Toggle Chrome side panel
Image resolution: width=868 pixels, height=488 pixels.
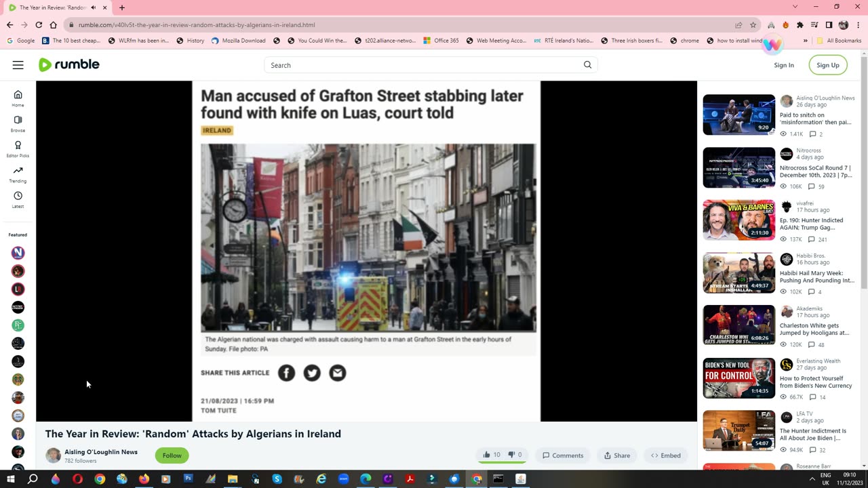coord(829,25)
